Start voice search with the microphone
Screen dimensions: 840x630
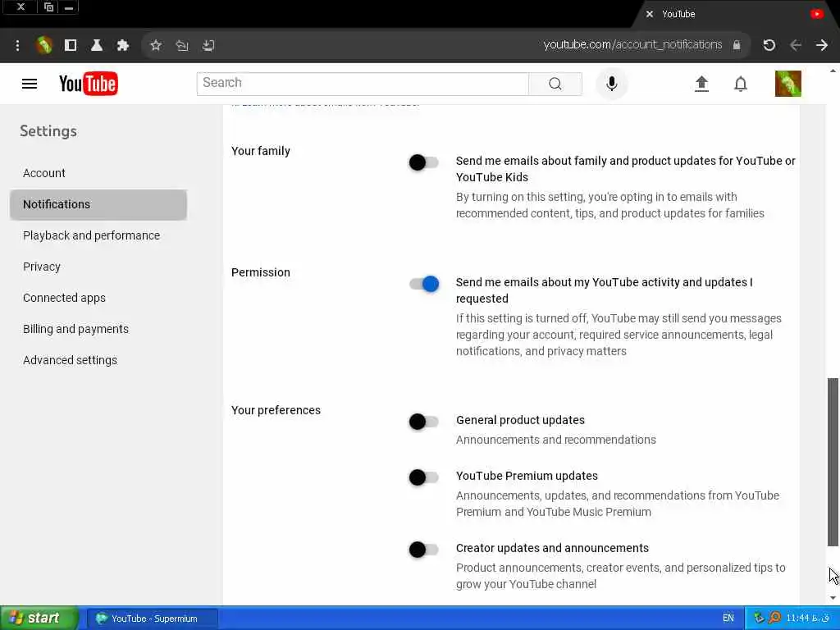point(611,84)
